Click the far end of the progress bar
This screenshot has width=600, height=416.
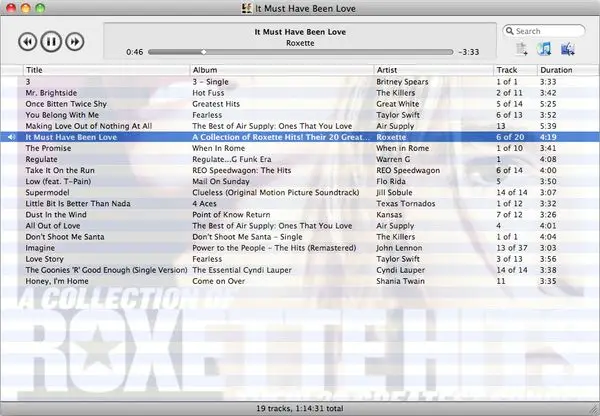tap(452, 52)
